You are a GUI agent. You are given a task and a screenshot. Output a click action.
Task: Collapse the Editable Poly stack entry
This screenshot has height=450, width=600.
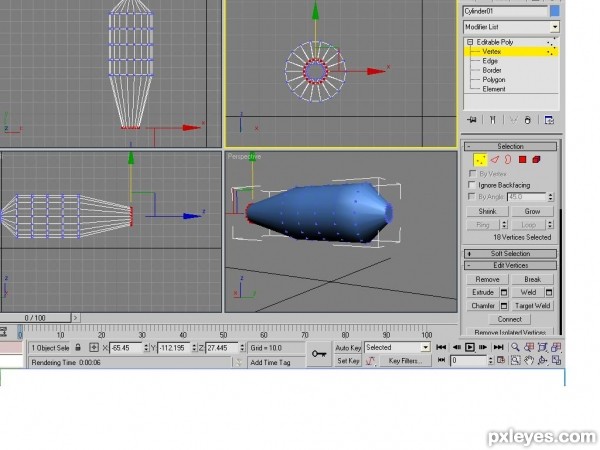[x=470, y=42]
